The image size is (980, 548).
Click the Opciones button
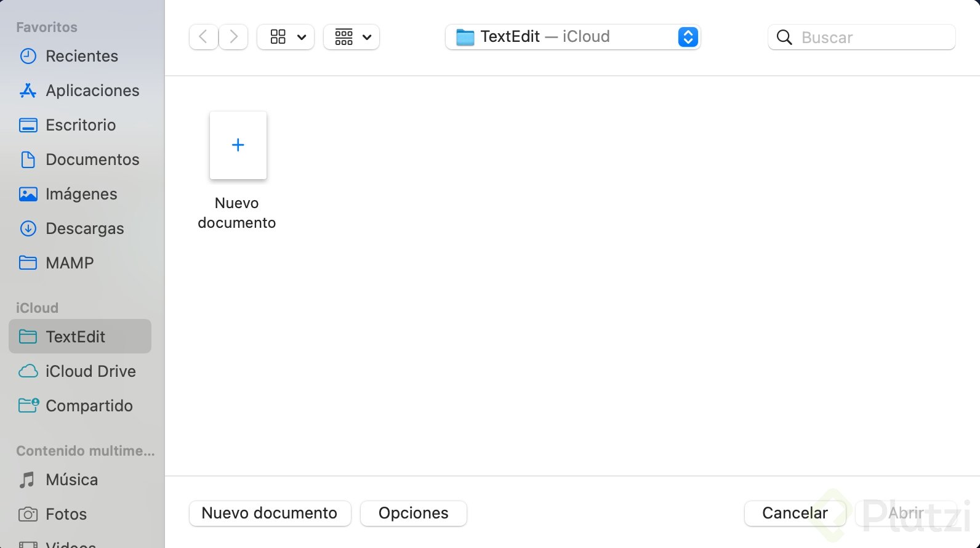[x=413, y=514]
